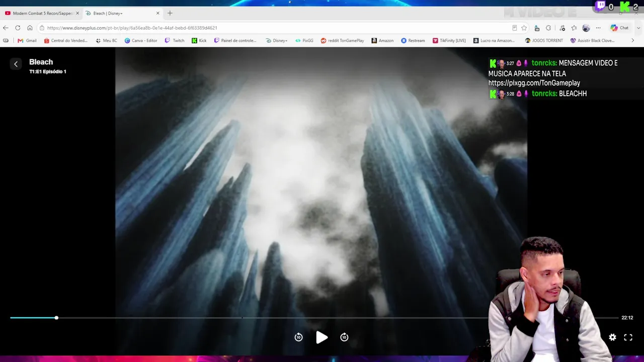
Task: Bookmark this page with the star icon
Action: pyautogui.click(x=524, y=28)
